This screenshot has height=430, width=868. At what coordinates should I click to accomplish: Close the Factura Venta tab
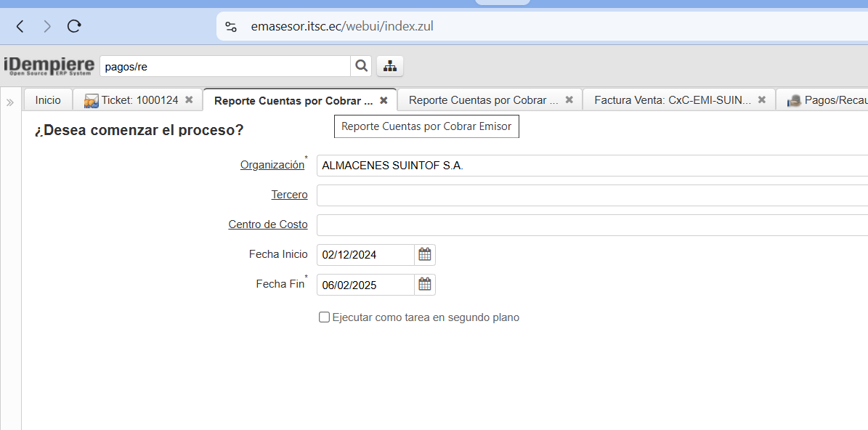pyautogui.click(x=762, y=100)
